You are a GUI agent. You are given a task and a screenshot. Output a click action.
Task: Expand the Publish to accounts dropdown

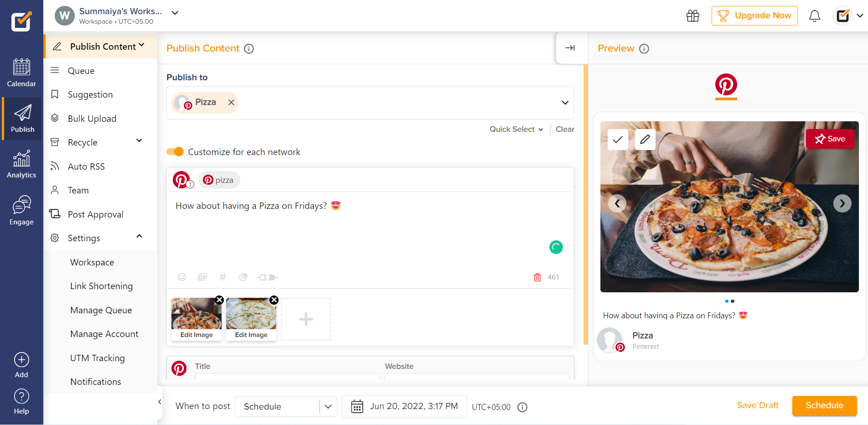pyautogui.click(x=565, y=103)
